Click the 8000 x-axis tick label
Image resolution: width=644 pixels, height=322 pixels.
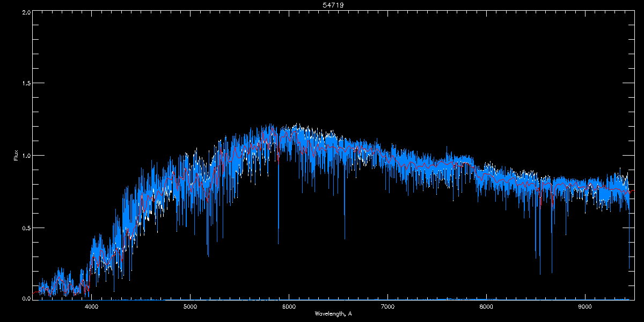tap(486, 306)
